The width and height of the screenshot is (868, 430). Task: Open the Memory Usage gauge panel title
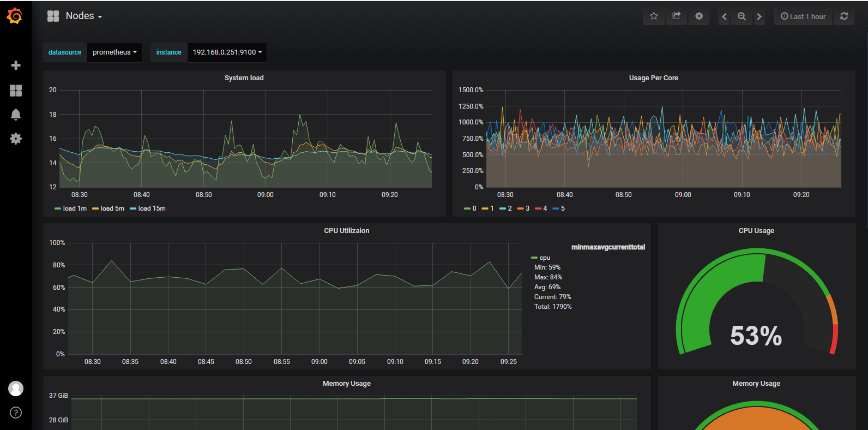[x=756, y=384]
